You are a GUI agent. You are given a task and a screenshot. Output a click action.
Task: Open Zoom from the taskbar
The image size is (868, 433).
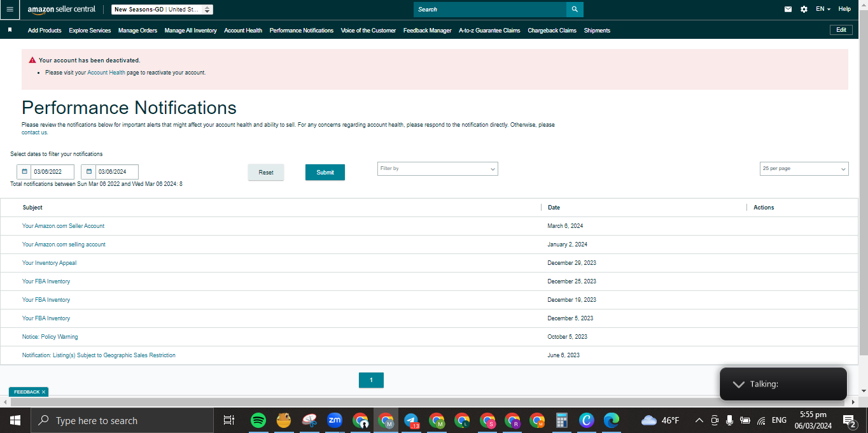(335, 420)
